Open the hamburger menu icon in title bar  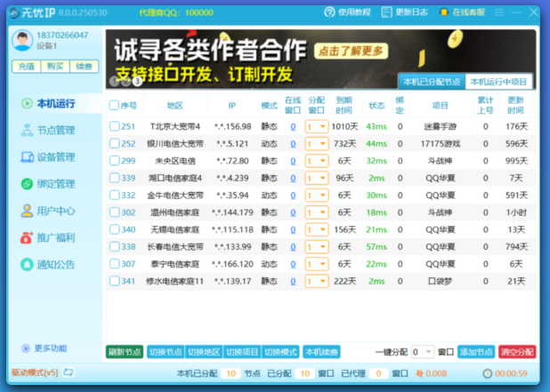point(499,12)
